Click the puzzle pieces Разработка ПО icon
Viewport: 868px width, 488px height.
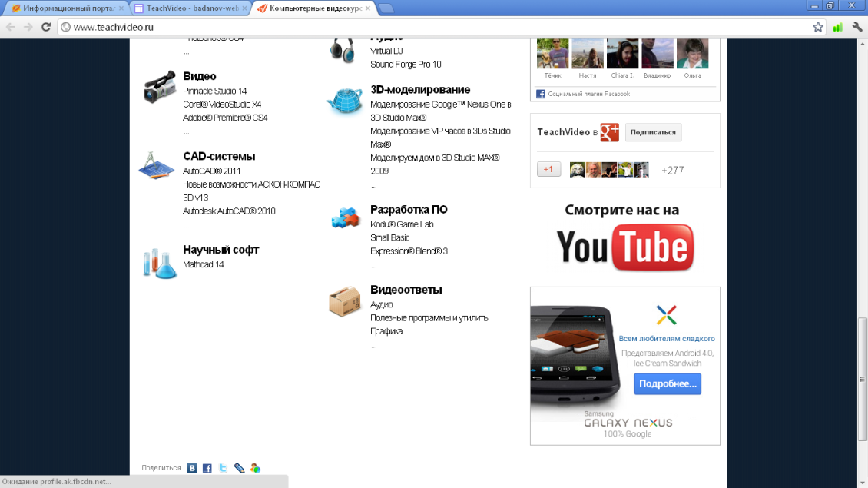tap(346, 217)
